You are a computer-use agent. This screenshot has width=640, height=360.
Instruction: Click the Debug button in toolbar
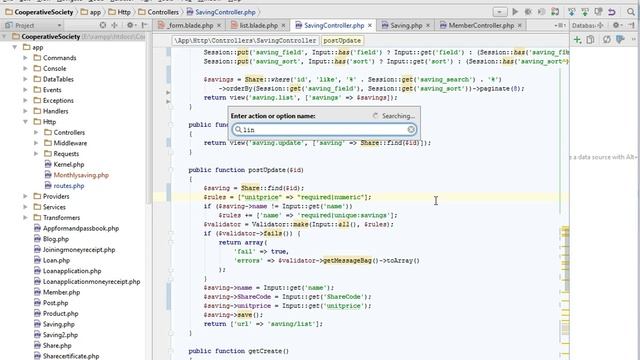coord(528,12)
